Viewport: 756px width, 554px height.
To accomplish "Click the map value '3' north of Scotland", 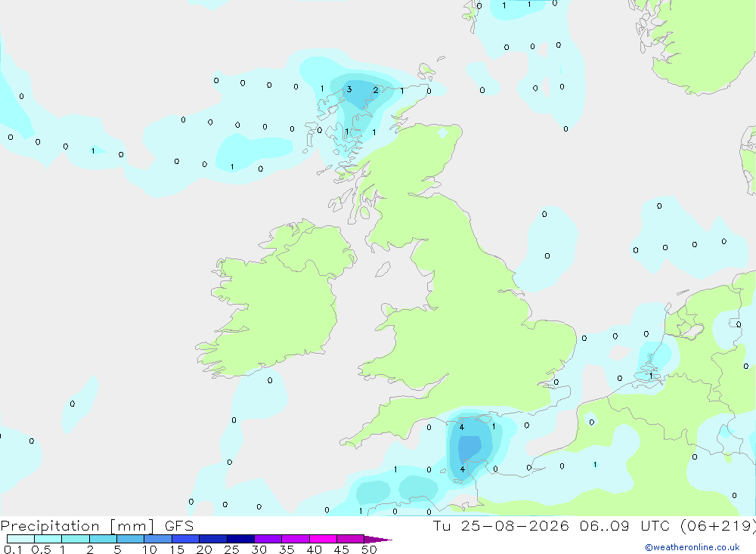I will click(x=349, y=89).
